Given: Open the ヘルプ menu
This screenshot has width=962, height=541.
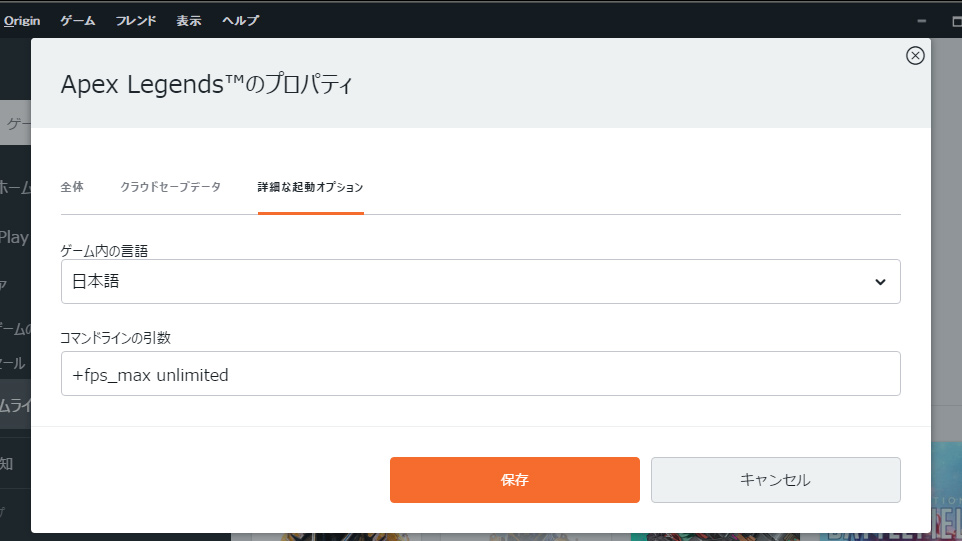Looking at the screenshot, I should (239, 20).
